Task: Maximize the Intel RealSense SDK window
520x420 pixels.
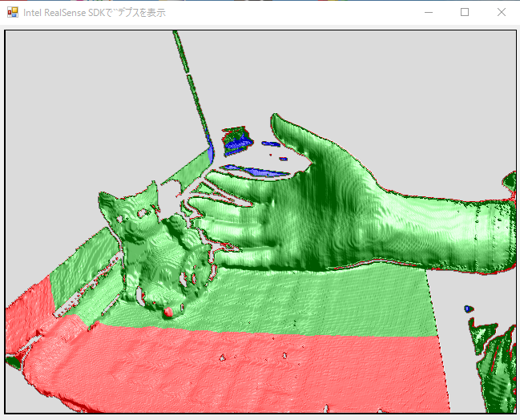Action: pos(465,12)
